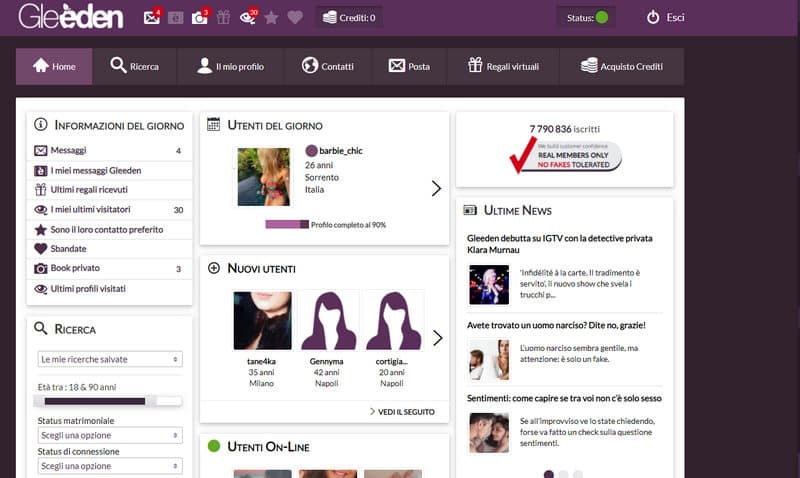The height and width of the screenshot is (478, 800).
Task: Click the Esci power icon to log out
Action: tap(653, 17)
